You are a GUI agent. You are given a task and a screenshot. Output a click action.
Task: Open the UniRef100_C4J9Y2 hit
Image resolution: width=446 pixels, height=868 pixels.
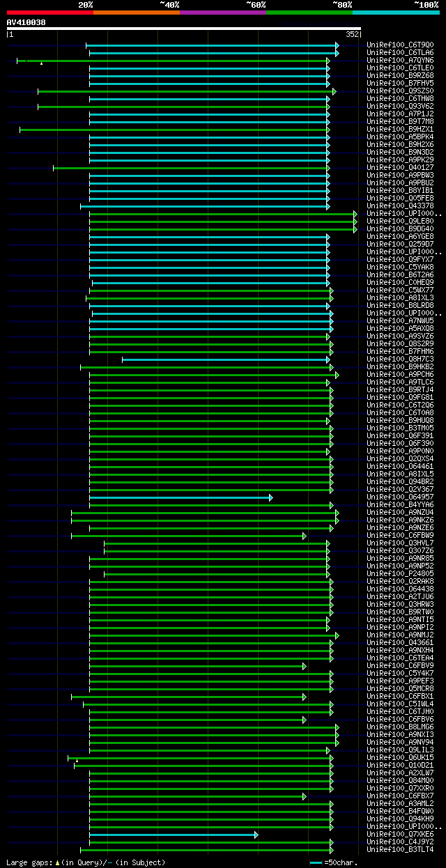coord(400,842)
